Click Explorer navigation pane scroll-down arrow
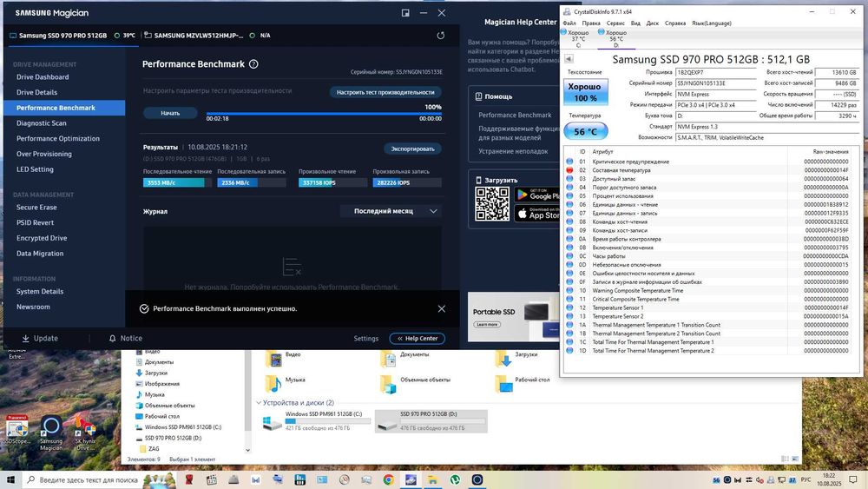868x489 pixels. click(x=247, y=450)
